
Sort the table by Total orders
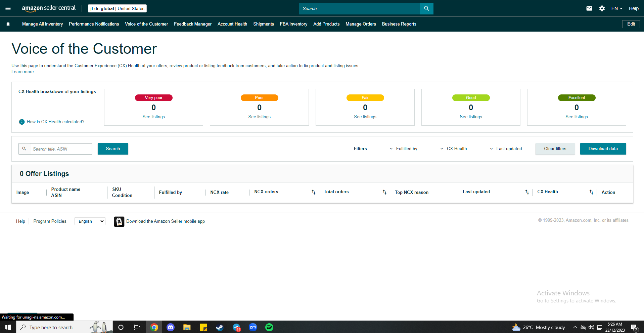[384, 192]
